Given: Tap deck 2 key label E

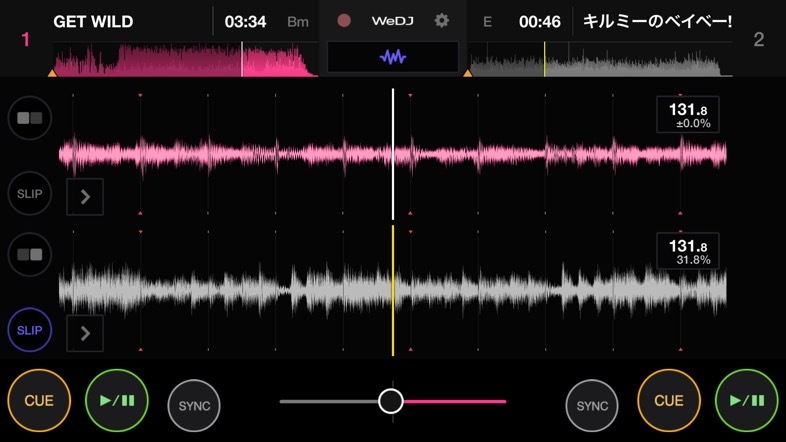Looking at the screenshot, I should point(487,22).
